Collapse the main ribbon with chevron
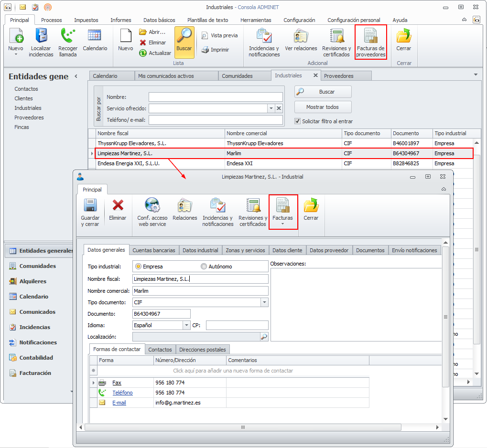Screen dimensions: 487x448 tap(464, 20)
